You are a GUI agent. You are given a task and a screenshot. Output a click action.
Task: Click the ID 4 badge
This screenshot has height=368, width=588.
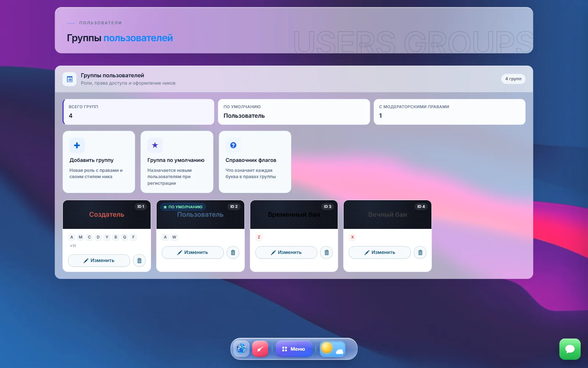421,206
